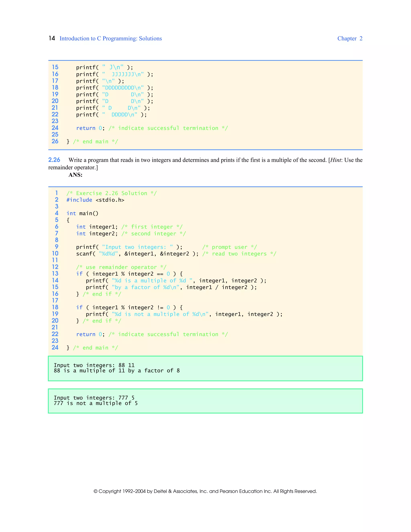Click the opening brace on line 5
The width and height of the screenshot is (411, 532).
68,220
